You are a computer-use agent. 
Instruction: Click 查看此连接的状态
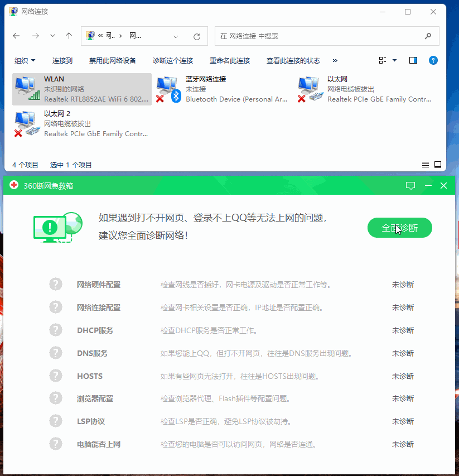(x=293, y=61)
